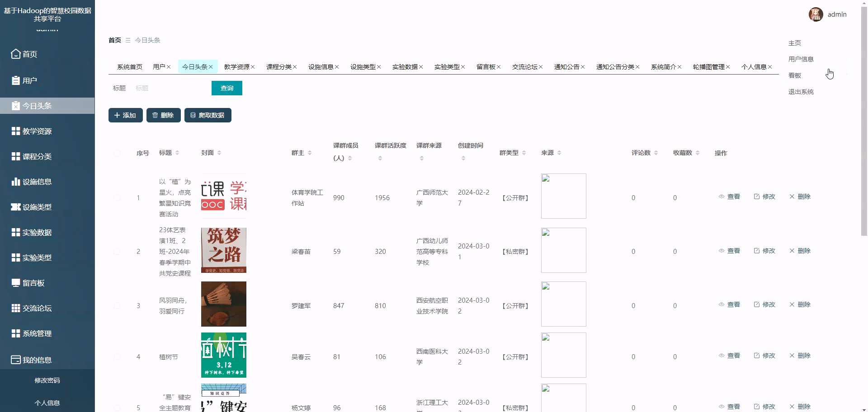
Task: Click the 查询 button
Action: tap(227, 88)
